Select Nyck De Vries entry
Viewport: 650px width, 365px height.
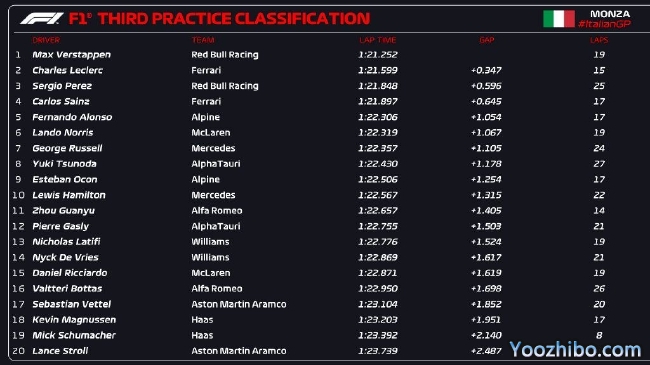point(65,258)
